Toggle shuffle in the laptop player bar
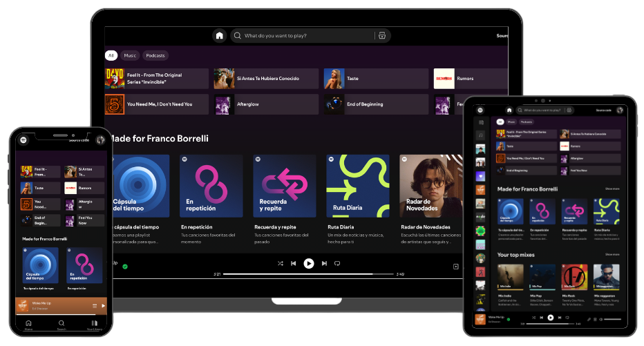 (281, 264)
